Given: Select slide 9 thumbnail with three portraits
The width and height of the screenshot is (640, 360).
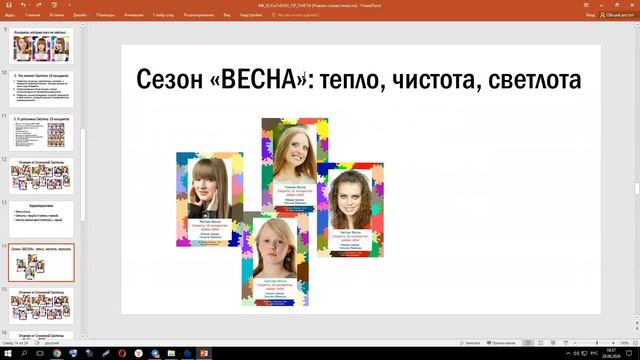Looking at the screenshot, I should point(41,46).
